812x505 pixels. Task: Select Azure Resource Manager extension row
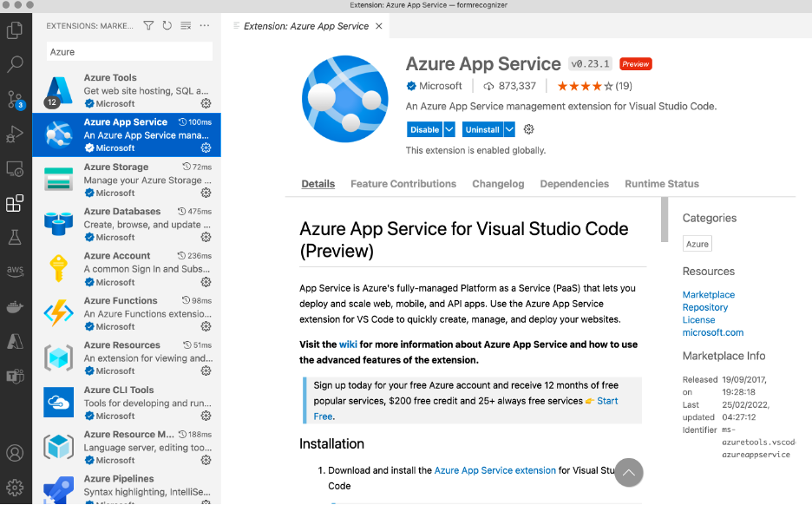[127, 447]
